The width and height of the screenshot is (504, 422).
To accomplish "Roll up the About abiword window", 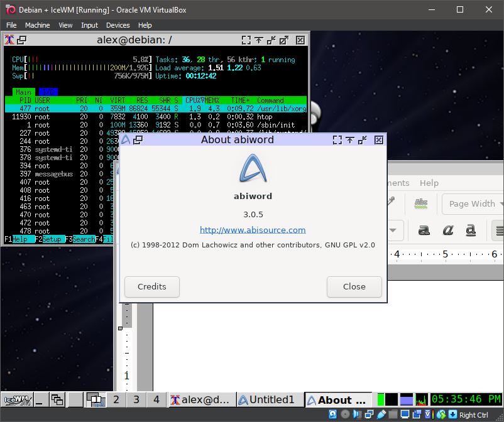I will [349, 140].
